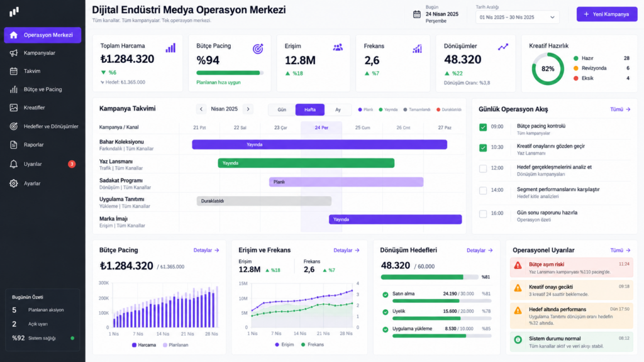Viewport: 644px width, 362px height.
Task: Click the app logo in the sidebar
Action: coord(14,11)
